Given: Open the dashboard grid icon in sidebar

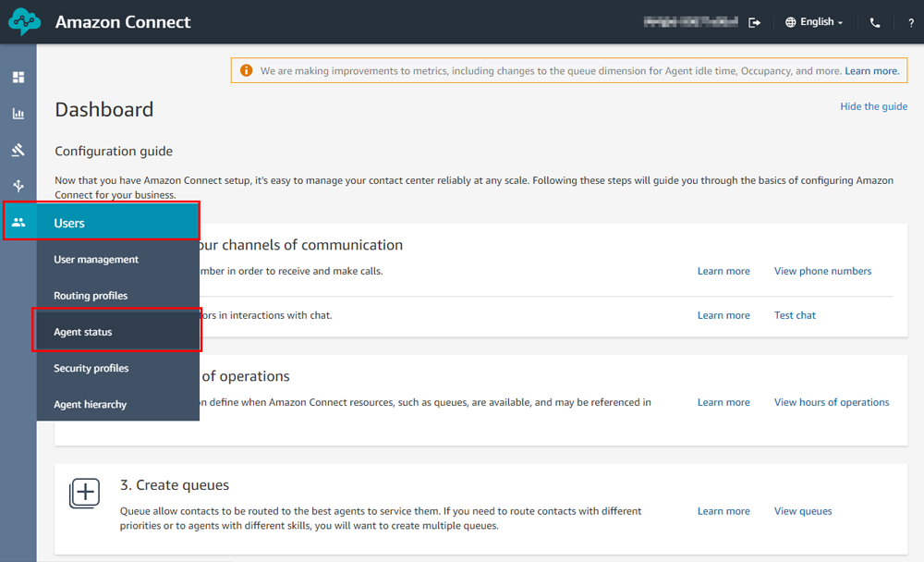Looking at the screenshot, I should coord(18,78).
